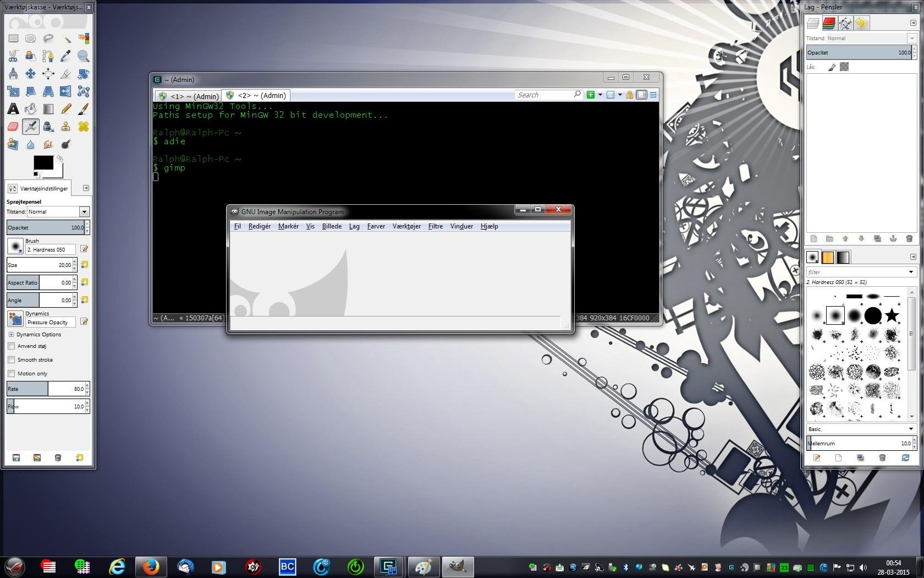Select the Zoom magnifier tool
The image size is (924, 578).
pyautogui.click(x=84, y=56)
